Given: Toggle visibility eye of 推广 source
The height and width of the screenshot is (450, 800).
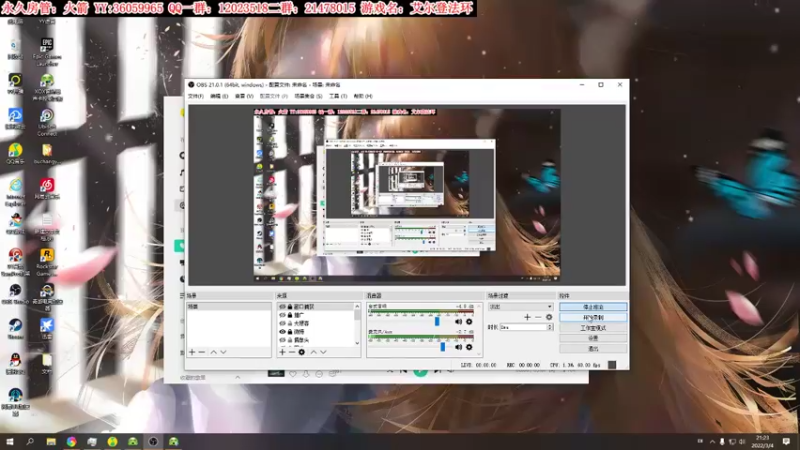Looking at the screenshot, I should click(x=282, y=315).
